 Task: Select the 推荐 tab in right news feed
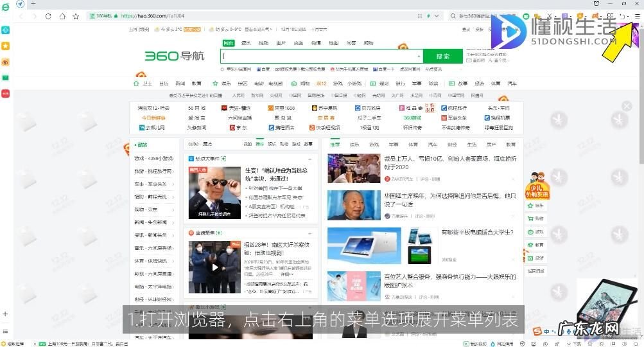point(335,145)
